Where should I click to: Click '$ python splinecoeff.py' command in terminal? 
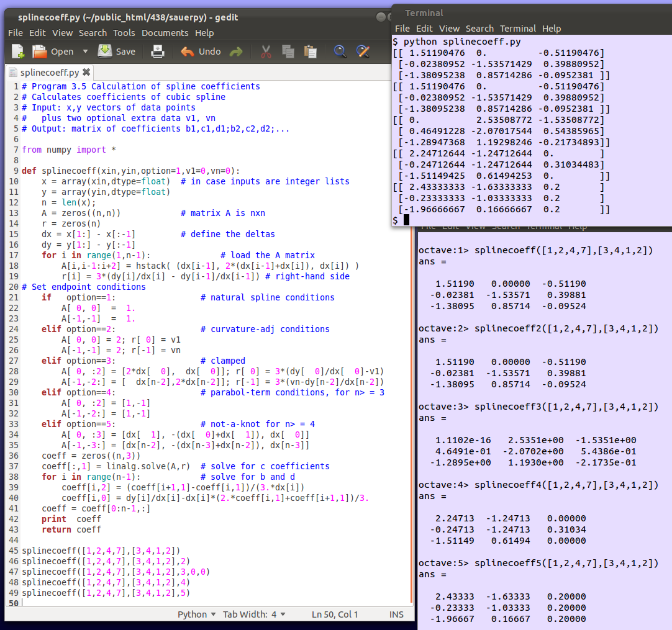pos(457,42)
